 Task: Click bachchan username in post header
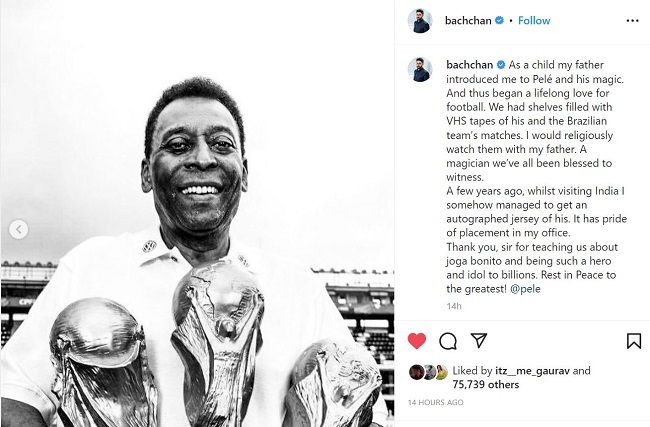coord(472,20)
